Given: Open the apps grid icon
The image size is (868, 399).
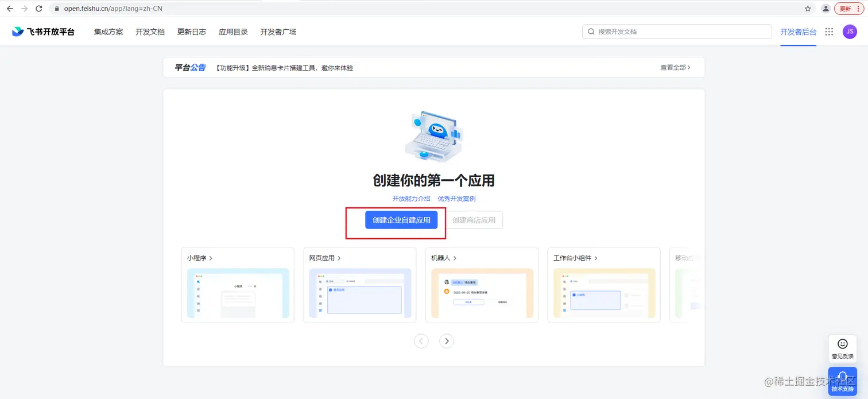Looking at the screenshot, I should [x=829, y=32].
